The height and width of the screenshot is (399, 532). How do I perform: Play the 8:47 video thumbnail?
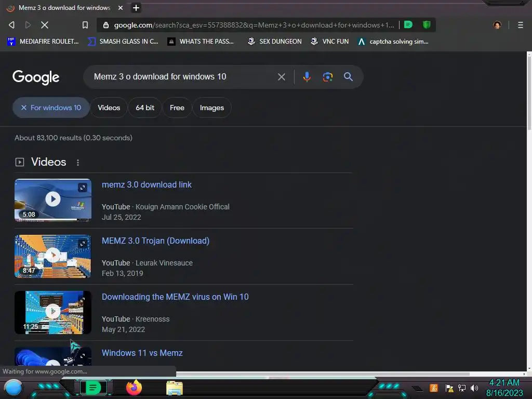point(53,255)
